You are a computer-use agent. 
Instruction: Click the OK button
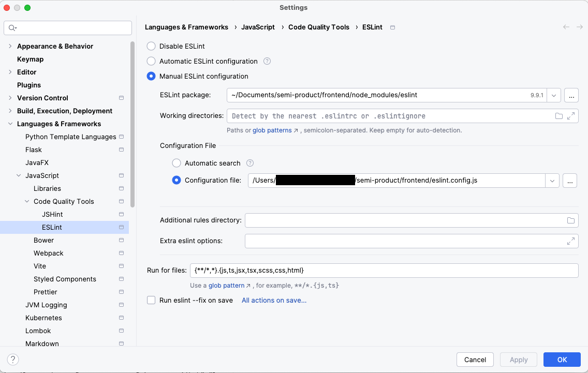click(562, 360)
